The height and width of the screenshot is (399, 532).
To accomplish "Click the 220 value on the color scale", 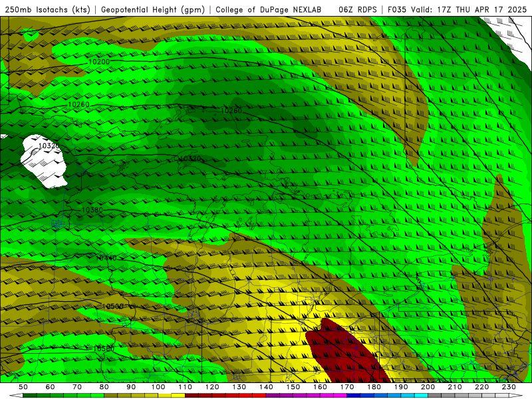I will [x=481, y=387].
